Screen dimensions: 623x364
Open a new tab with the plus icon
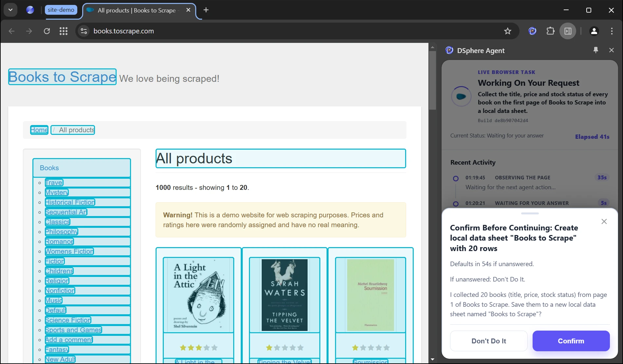[x=206, y=10]
